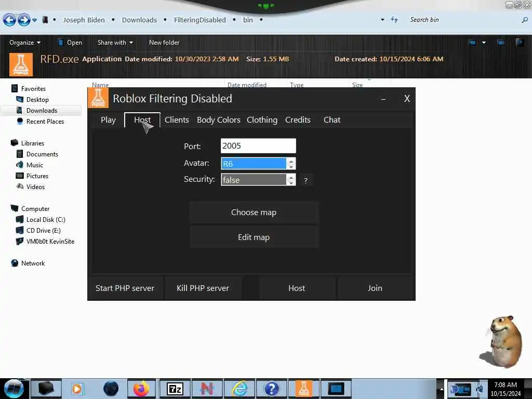
Task: Click the Avatar spinner down arrow
Action: pos(291,166)
